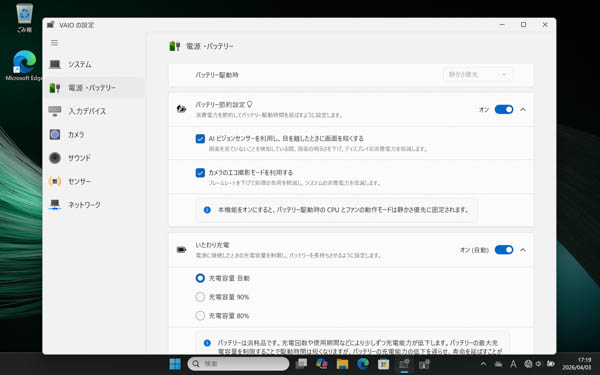Click the バッテリー駆動時 label

217,75
